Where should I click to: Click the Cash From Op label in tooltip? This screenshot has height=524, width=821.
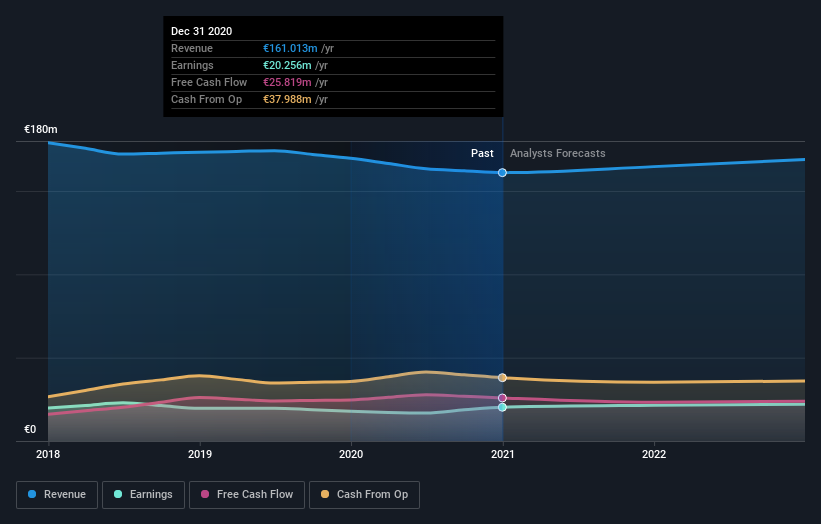[x=206, y=99]
